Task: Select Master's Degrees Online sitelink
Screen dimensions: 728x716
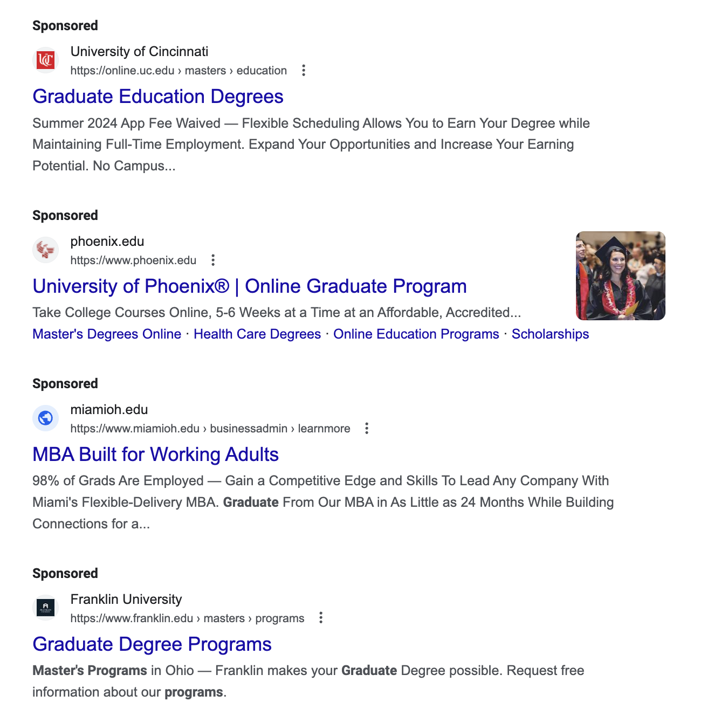Action: tap(107, 334)
